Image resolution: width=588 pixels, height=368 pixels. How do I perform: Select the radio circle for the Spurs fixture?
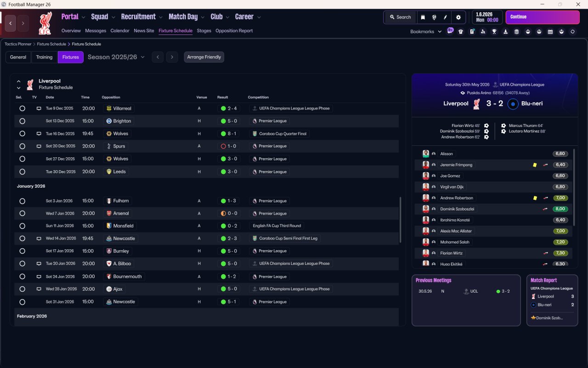tap(22, 146)
